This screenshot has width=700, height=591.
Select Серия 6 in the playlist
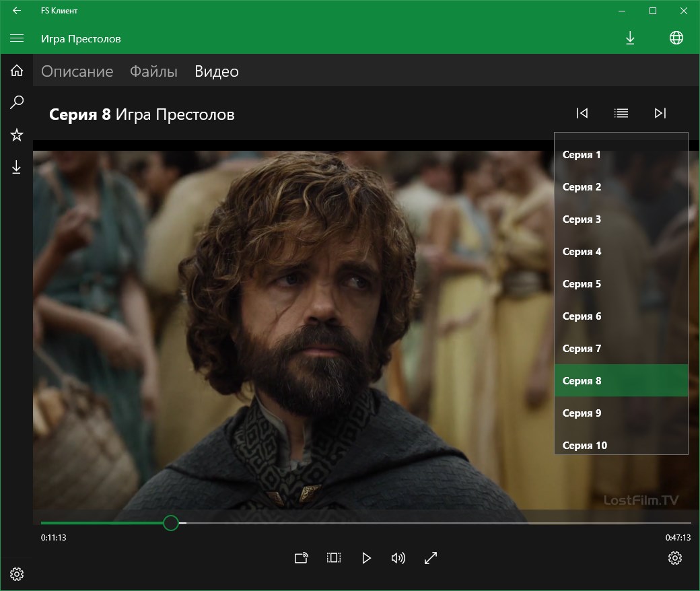pyautogui.click(x=621, y=316)
